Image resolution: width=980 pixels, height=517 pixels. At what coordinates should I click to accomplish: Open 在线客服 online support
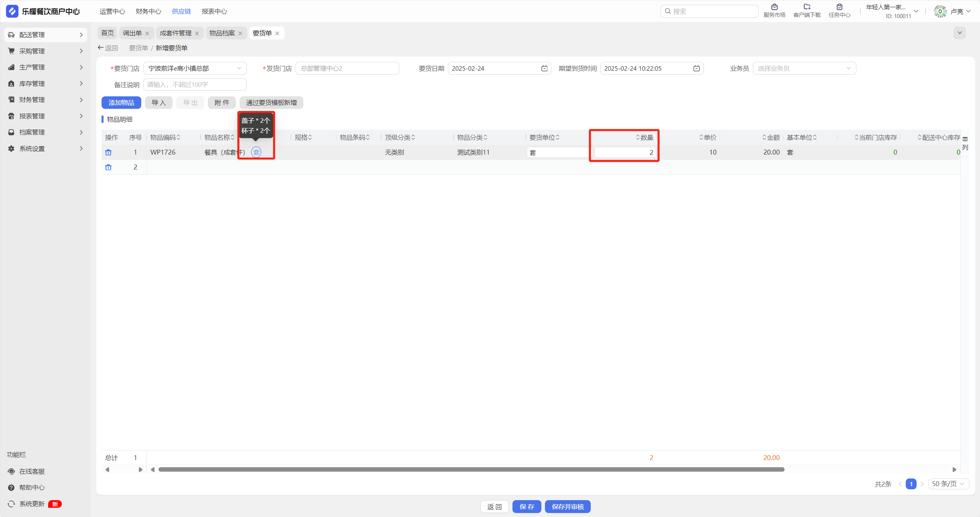(x=32, y=471)
